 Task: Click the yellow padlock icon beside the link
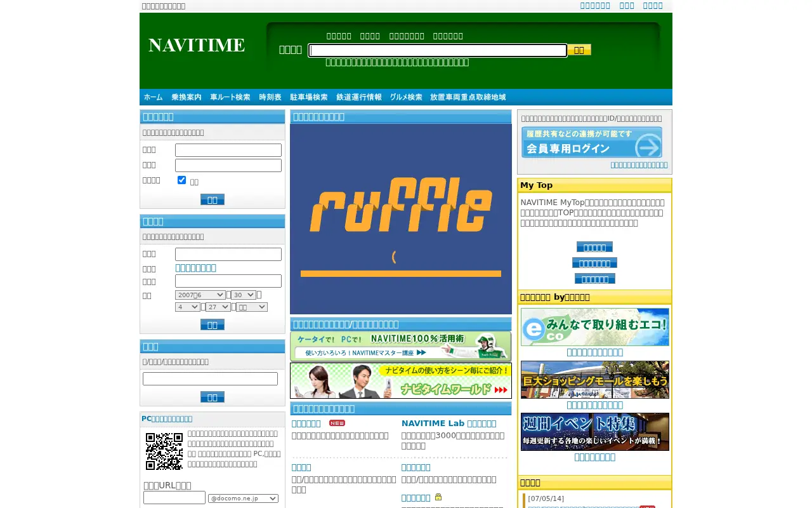tap(438, 497)
